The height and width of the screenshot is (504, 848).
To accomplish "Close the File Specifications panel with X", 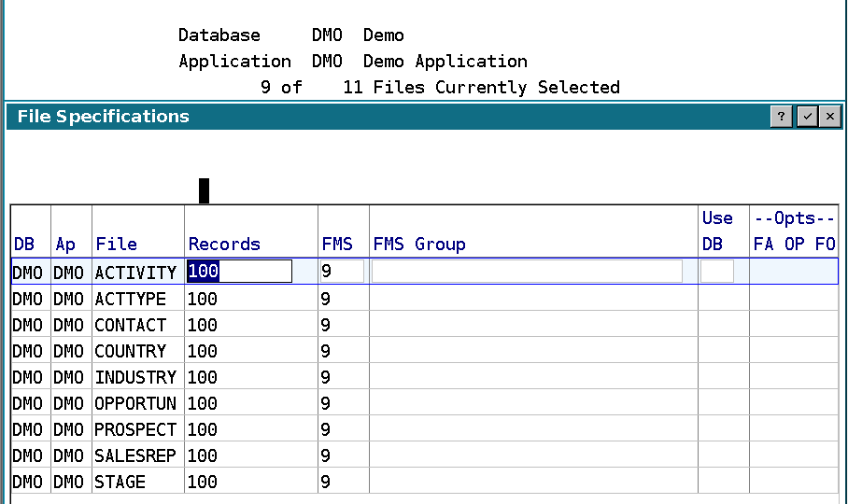I will (830, 116).
